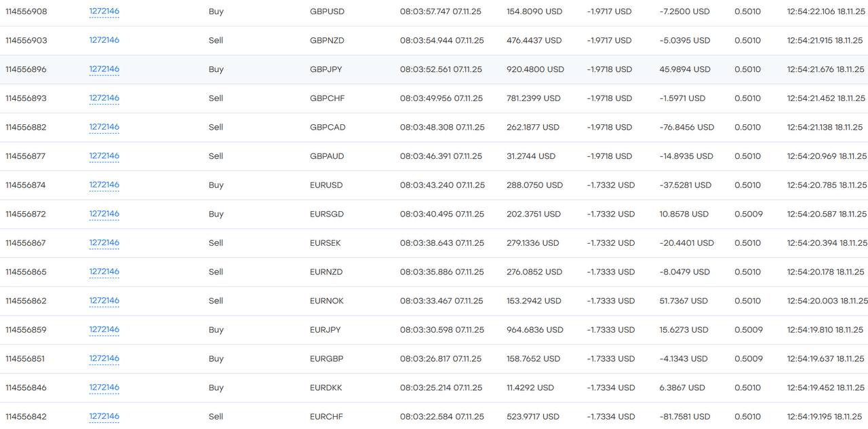This screenshot has width=868, height=429.
Task: Select order ID 114556851
Action: click(x=26, y=358)
